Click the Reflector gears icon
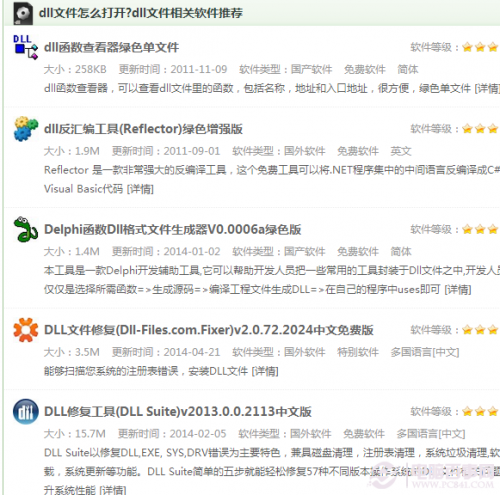The width and height of the screenshot is (500, 495). point(26,129)
